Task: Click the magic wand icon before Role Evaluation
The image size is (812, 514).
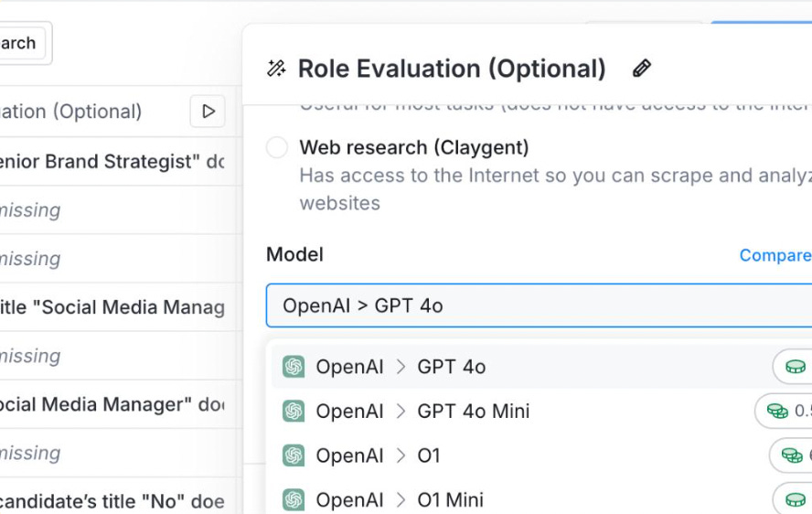Action: click(276, 69)
